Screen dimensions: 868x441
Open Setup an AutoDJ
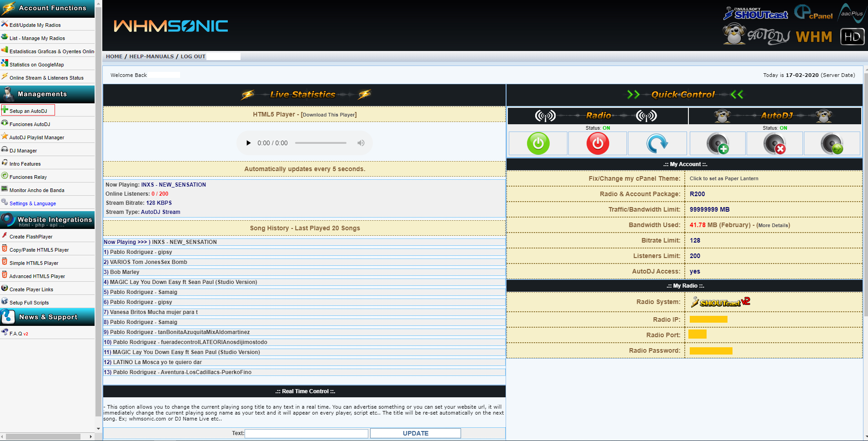(x=28, y=111)
